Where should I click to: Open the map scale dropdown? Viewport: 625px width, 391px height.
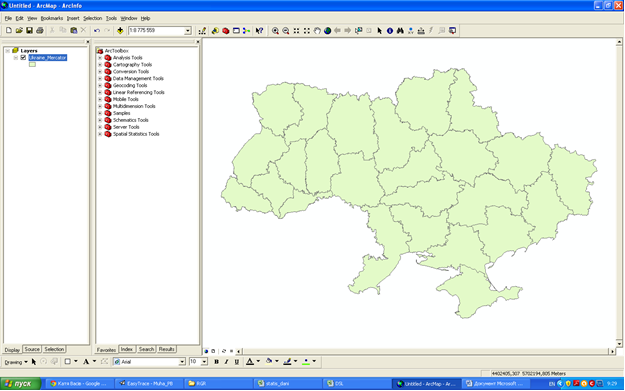pos(187,31)
